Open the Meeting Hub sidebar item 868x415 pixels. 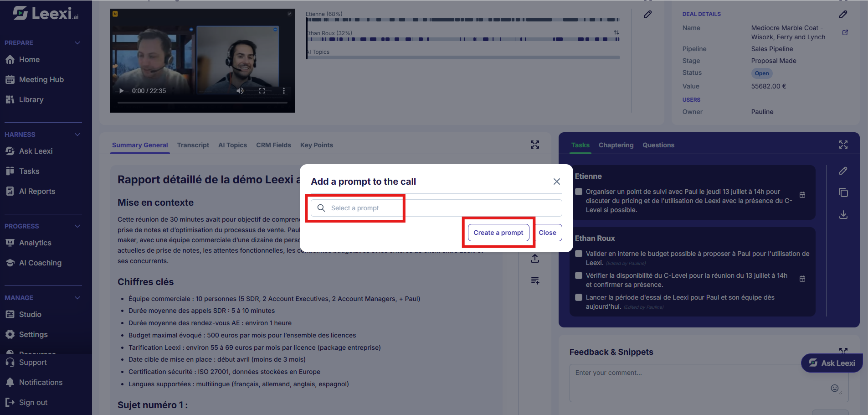coord(35,79)
